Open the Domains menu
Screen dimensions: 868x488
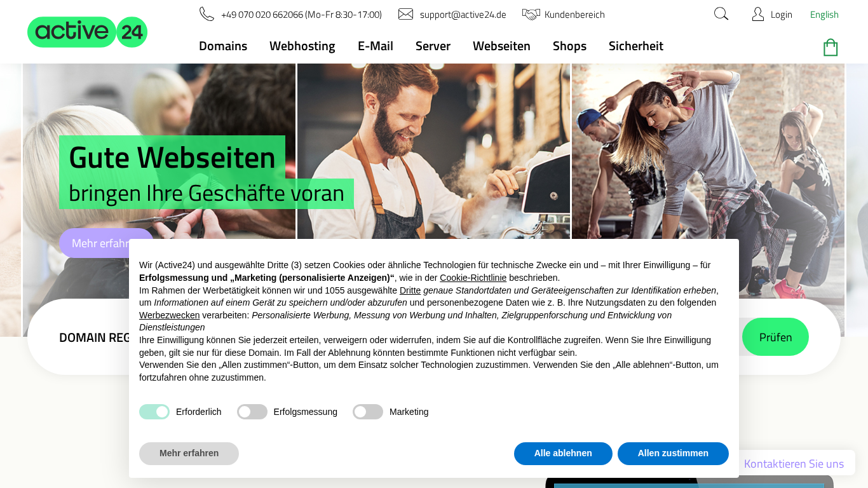pos(223,46)
